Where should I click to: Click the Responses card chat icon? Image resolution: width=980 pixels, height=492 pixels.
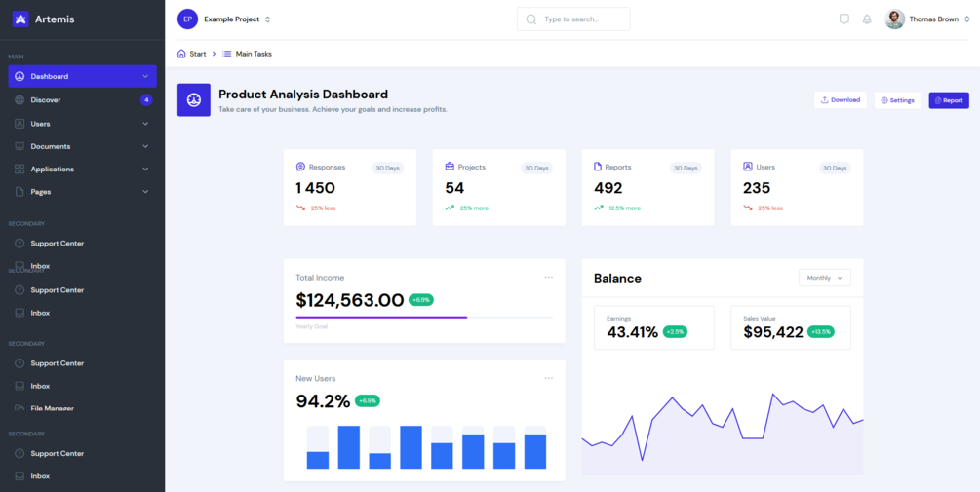click(x=300, y=167)
